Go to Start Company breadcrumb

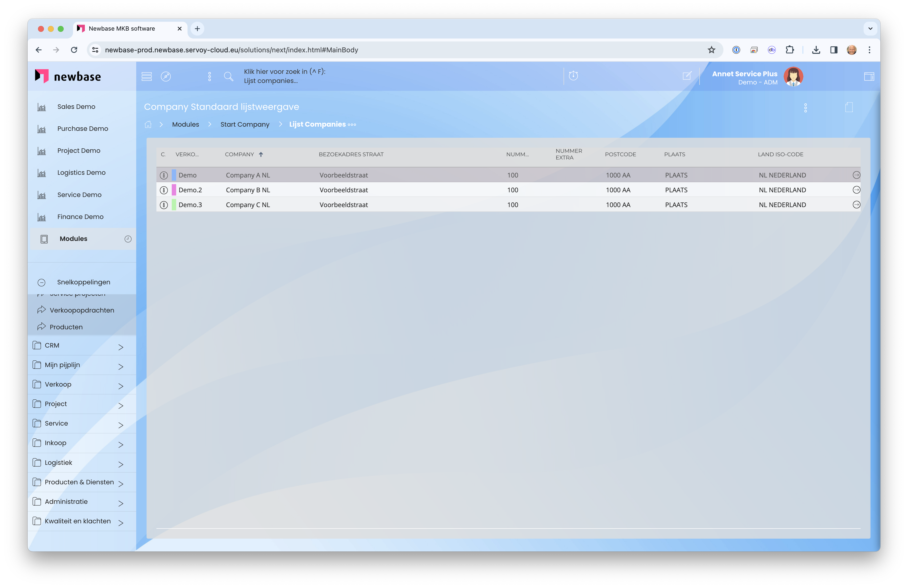pos(245,124)
